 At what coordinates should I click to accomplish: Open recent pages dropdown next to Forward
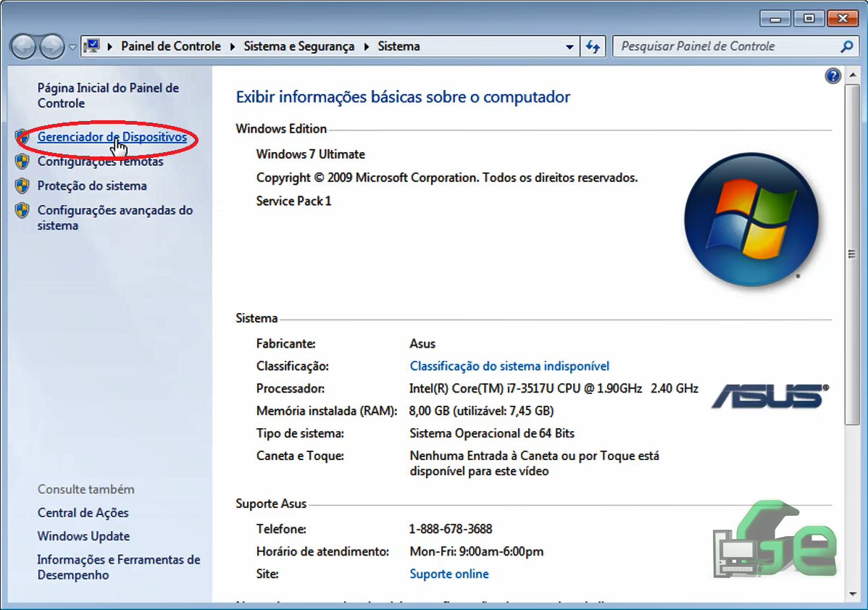72,47
